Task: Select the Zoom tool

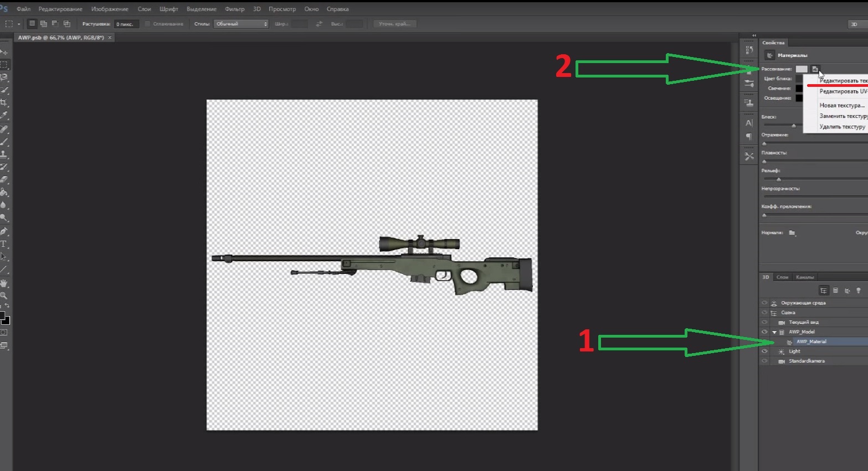Action: point(4,296)
